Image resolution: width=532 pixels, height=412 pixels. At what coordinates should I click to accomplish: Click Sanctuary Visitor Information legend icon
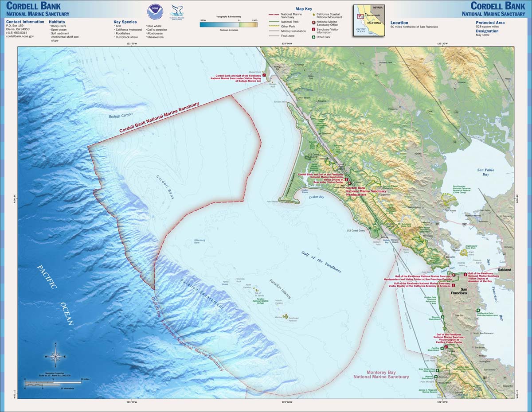(314, 30)
